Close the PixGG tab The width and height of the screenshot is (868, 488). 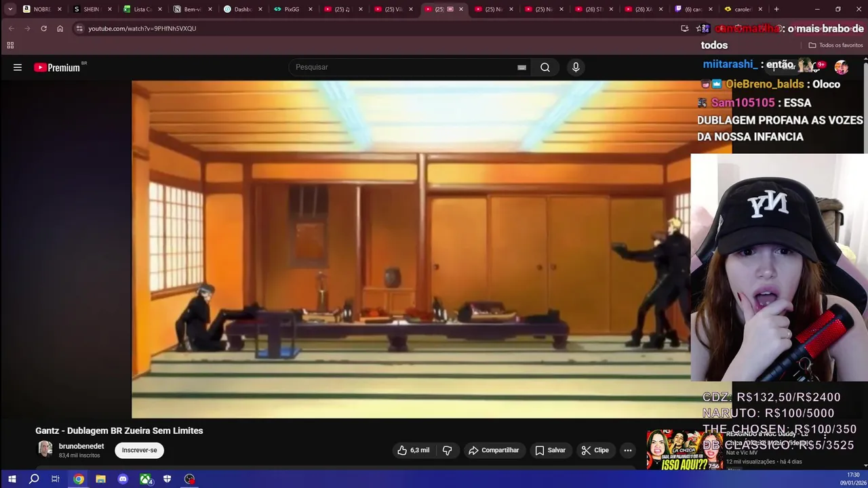pos(311,9)
